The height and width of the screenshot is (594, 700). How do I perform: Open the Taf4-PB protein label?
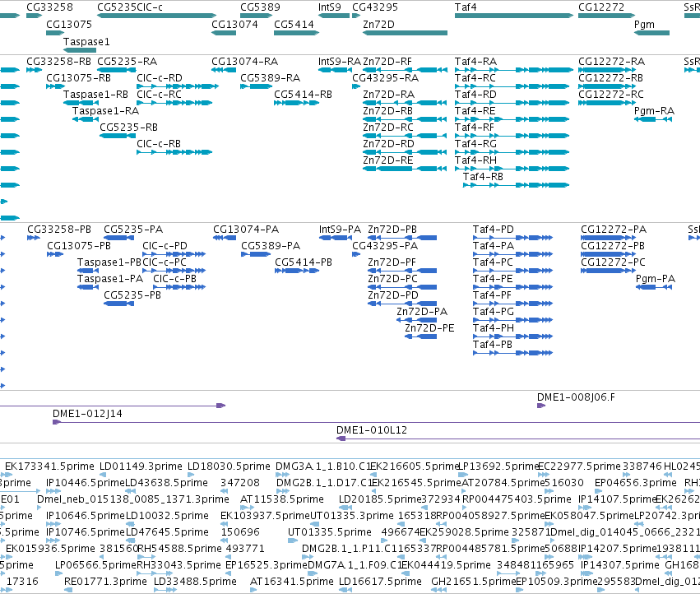493,345
